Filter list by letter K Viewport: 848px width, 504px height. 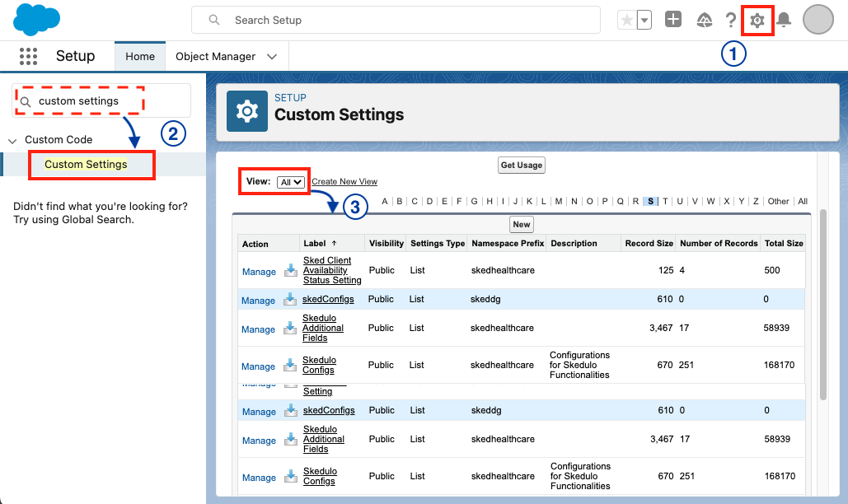tap(529, 202)
